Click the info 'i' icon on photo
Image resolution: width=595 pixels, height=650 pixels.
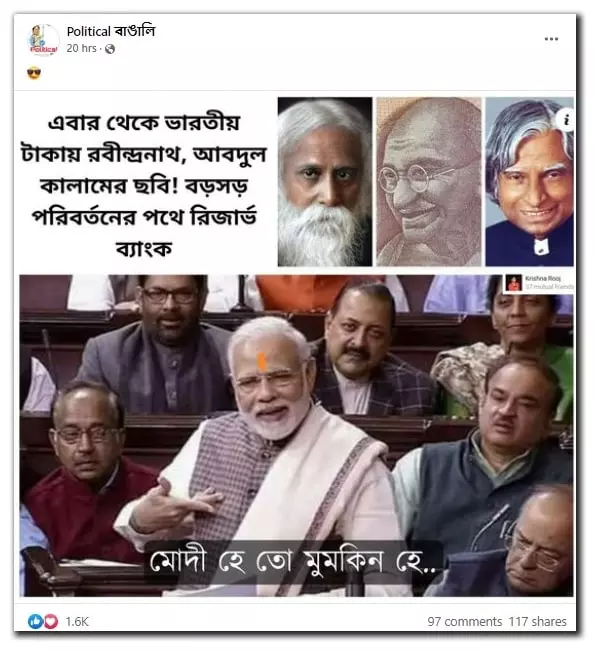[x=566, y=120]
